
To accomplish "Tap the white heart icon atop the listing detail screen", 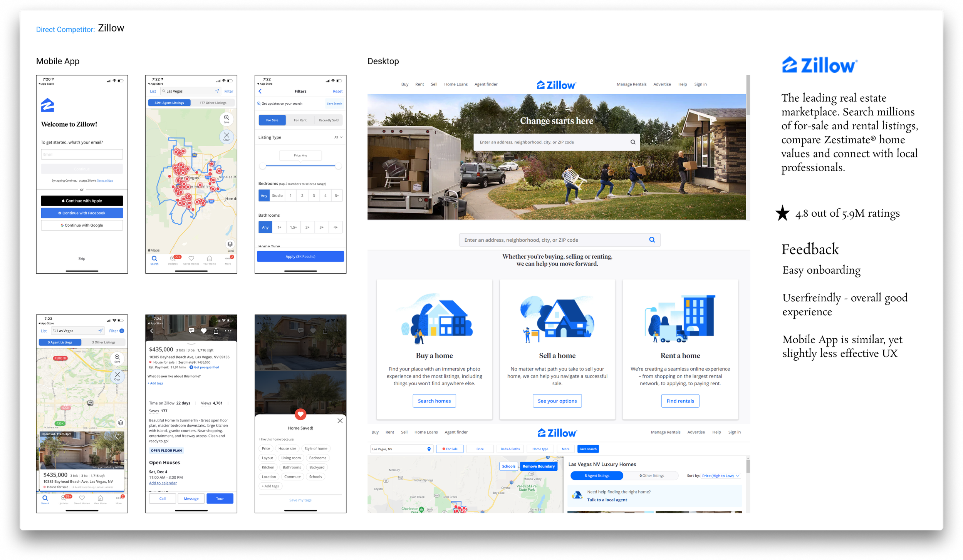I will 204,331.
